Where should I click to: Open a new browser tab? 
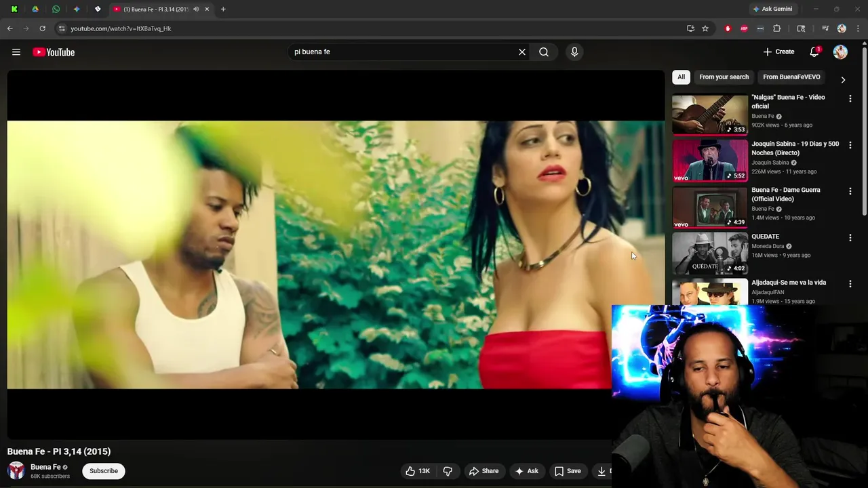(223, 9)
